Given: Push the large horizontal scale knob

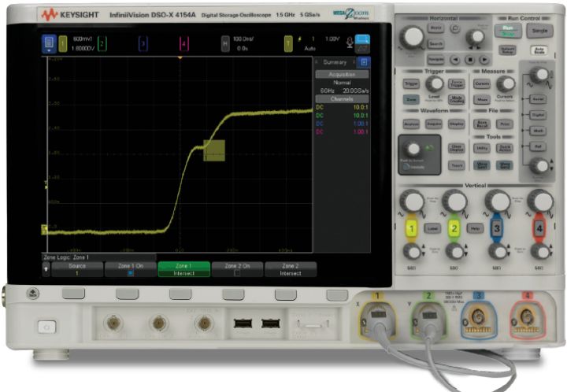Looking at the screenshot, I should (412, 37).
